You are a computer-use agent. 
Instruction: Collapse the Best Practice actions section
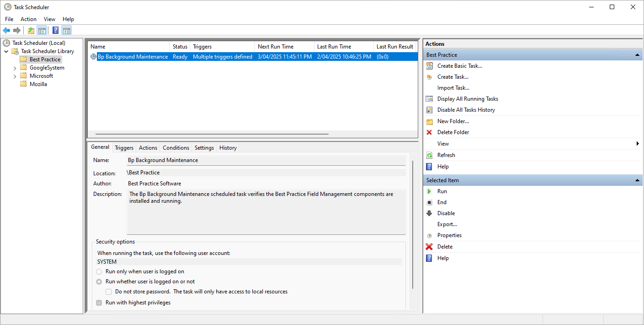coord(638,55)
